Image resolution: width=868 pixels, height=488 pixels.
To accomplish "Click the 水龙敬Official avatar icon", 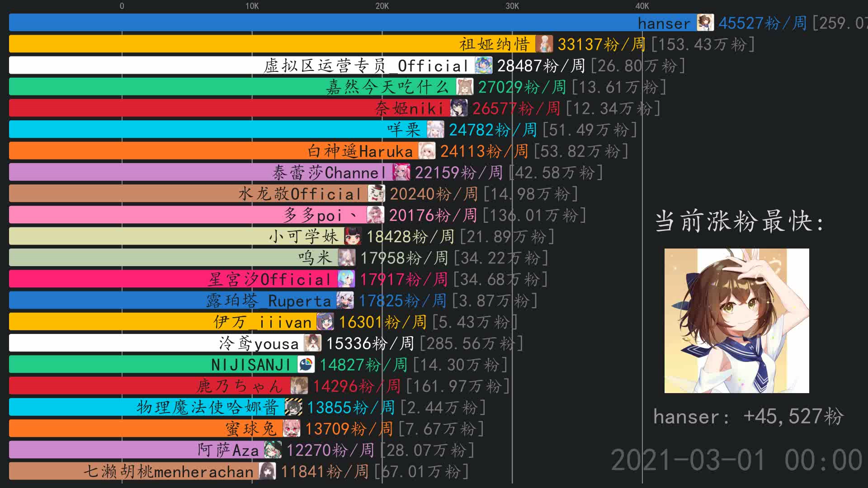I will [377, 193].
